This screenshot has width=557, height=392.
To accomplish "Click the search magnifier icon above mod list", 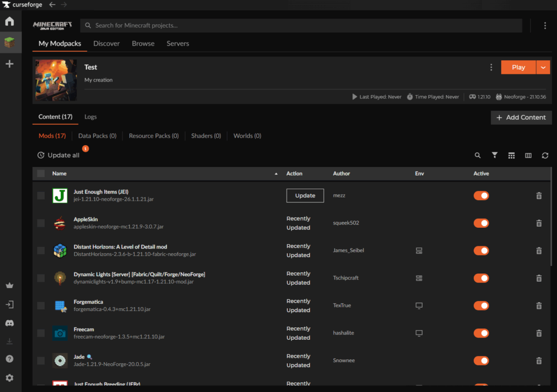I will [x=478, y=155].
